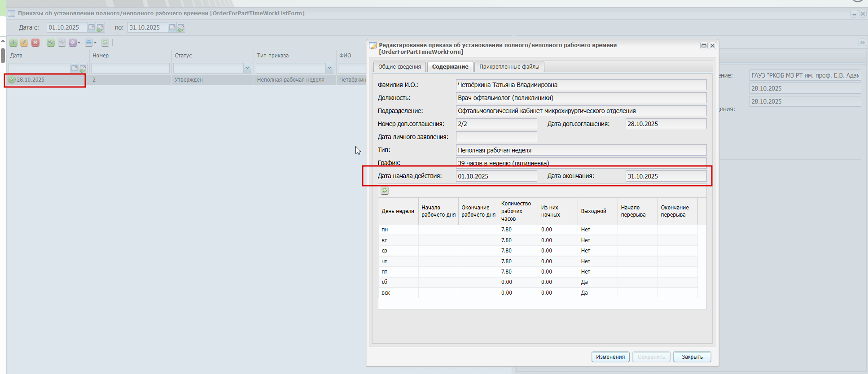This screenshot has height=374, width=868.
Task: Click the 'Подразделение' field
Action: pyautogui.click(x=581, y=111)
